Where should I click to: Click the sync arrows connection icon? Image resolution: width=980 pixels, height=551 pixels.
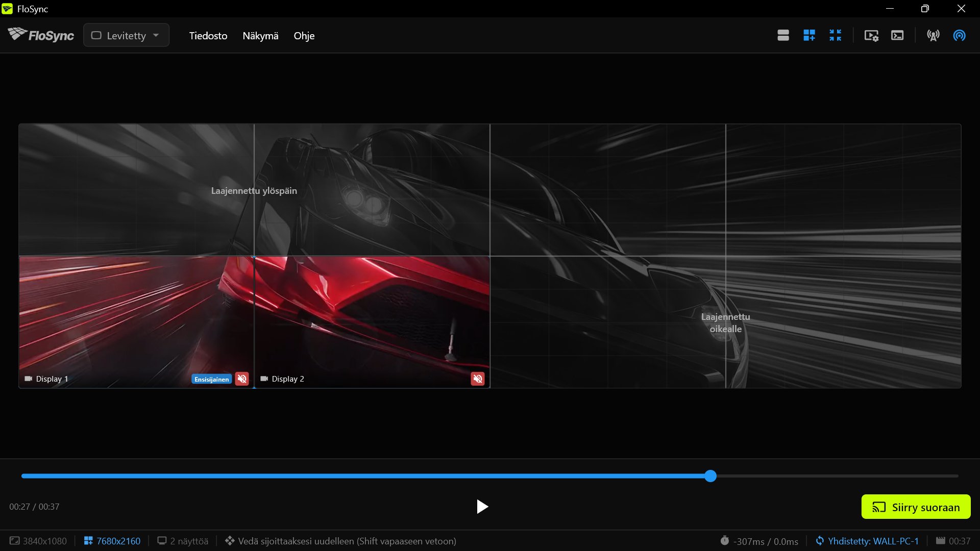(x=820, y=540)
